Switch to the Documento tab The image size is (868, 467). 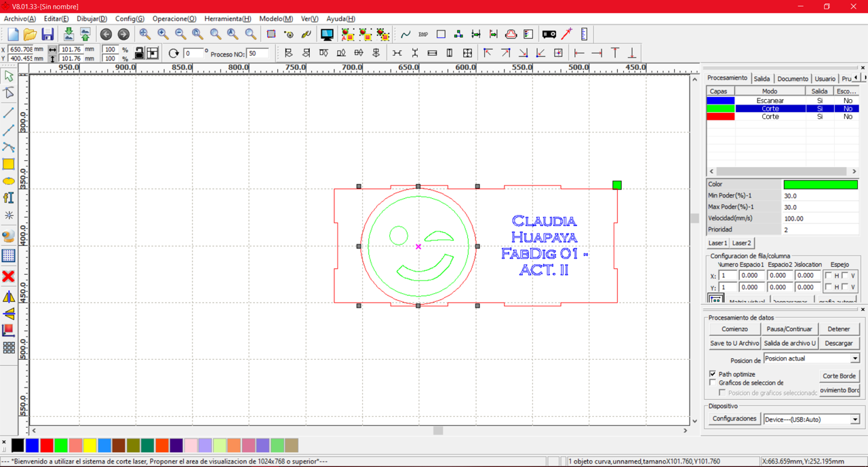tap(792, 78)
